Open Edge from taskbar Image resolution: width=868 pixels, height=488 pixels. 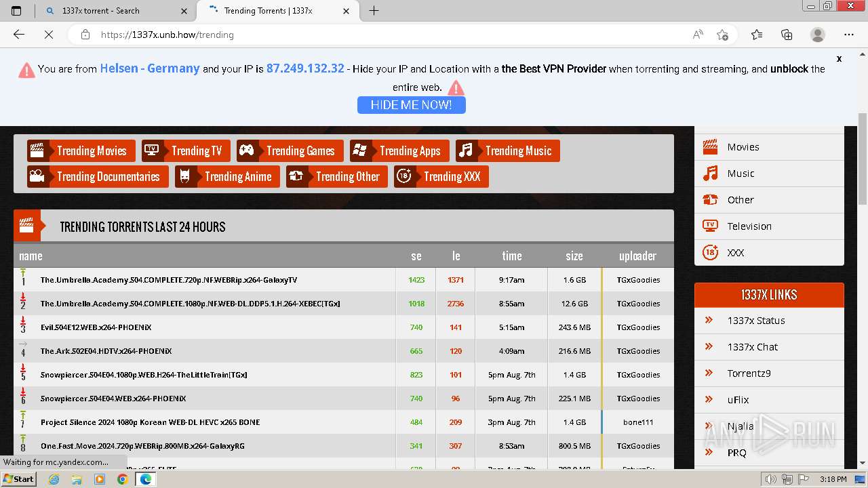[x=145, y=479]
